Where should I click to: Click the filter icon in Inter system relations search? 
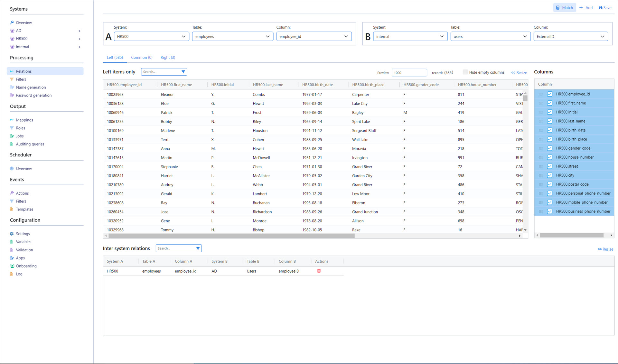click(x=198, y=248)
